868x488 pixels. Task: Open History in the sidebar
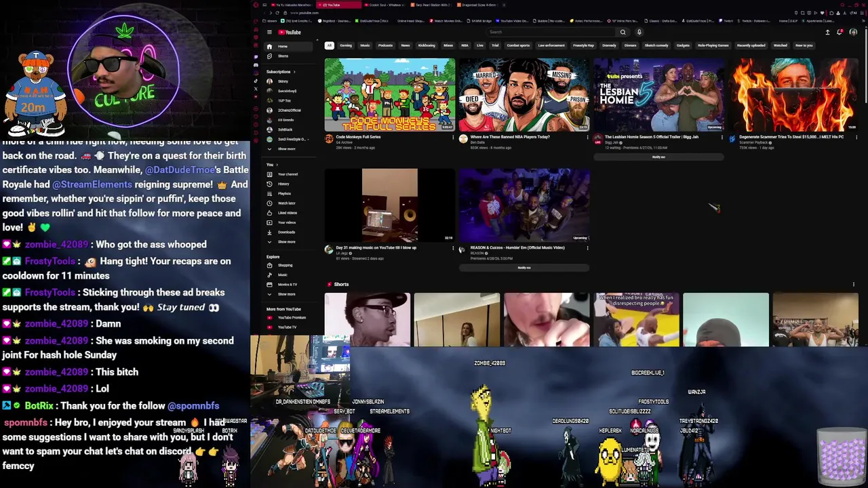tap(290, 184)
